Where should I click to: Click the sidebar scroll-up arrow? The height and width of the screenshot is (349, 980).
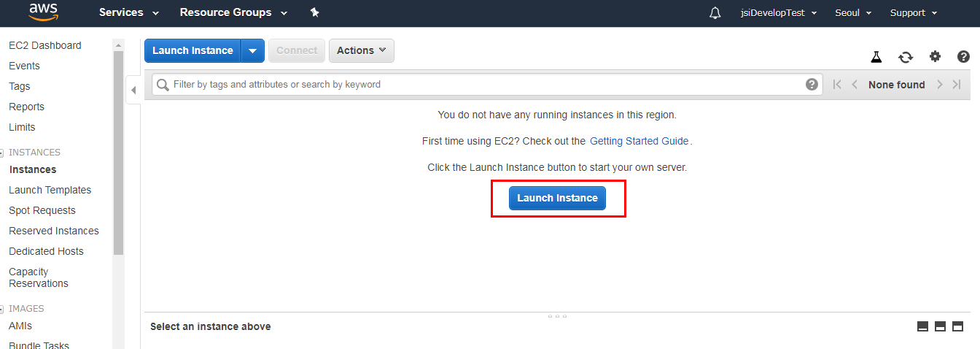coord(119,45)
